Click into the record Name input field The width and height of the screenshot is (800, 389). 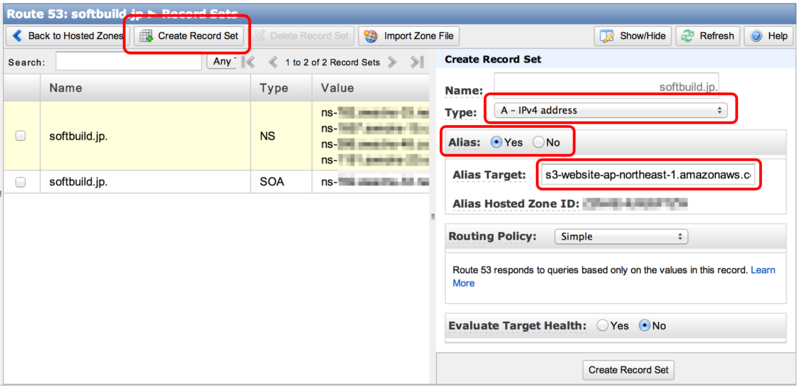coord(606,86)
